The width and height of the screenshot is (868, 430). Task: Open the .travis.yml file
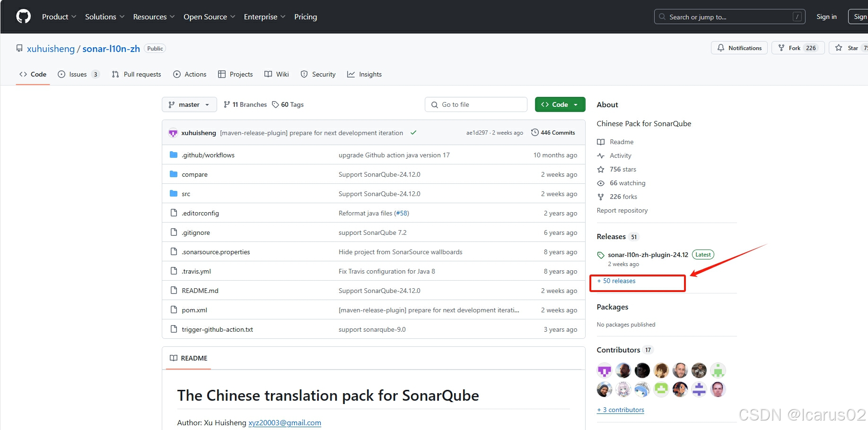click(x=196, y=271)
